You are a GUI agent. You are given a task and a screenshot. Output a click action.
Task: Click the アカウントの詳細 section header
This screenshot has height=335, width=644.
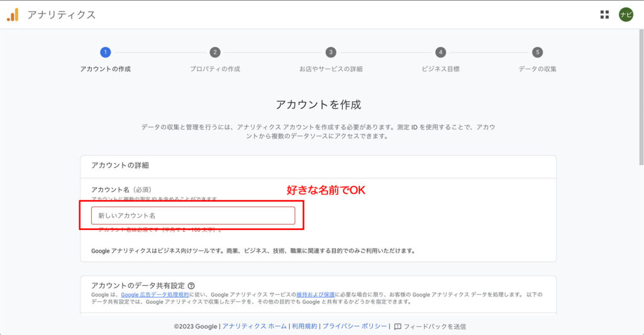[120, 165]
